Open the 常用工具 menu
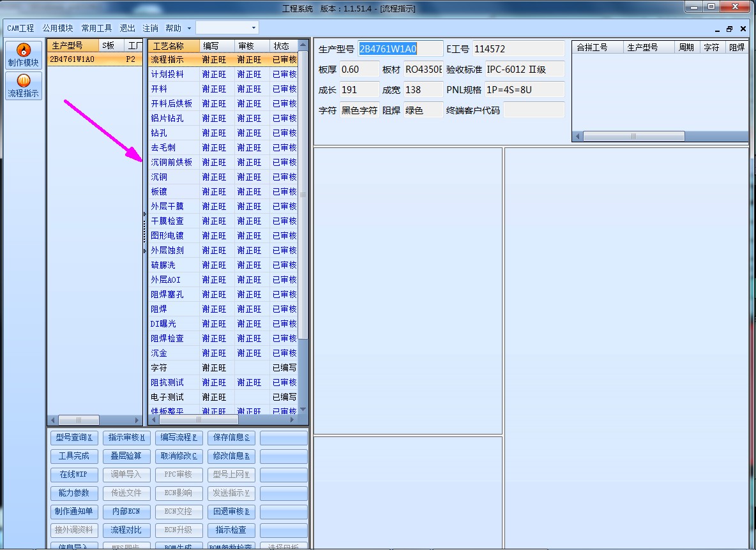Viewport: 756px width, 550px height. (x=96, y=28)
